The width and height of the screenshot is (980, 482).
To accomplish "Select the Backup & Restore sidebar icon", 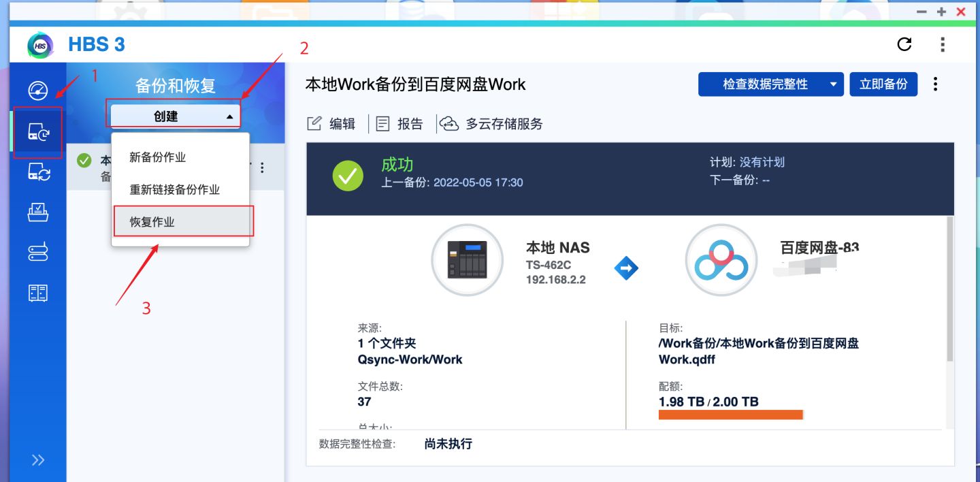I will click(x=37, y=133).
